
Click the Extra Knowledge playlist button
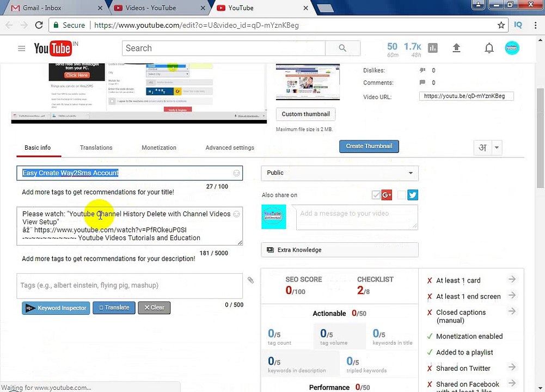tap(340, 250)
